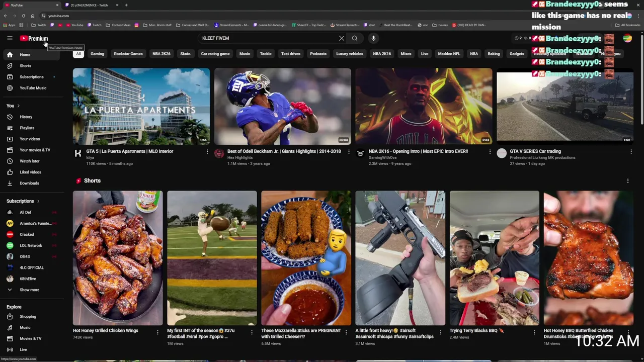
Task: Play the first INT of season short
Action: [212, 258]
